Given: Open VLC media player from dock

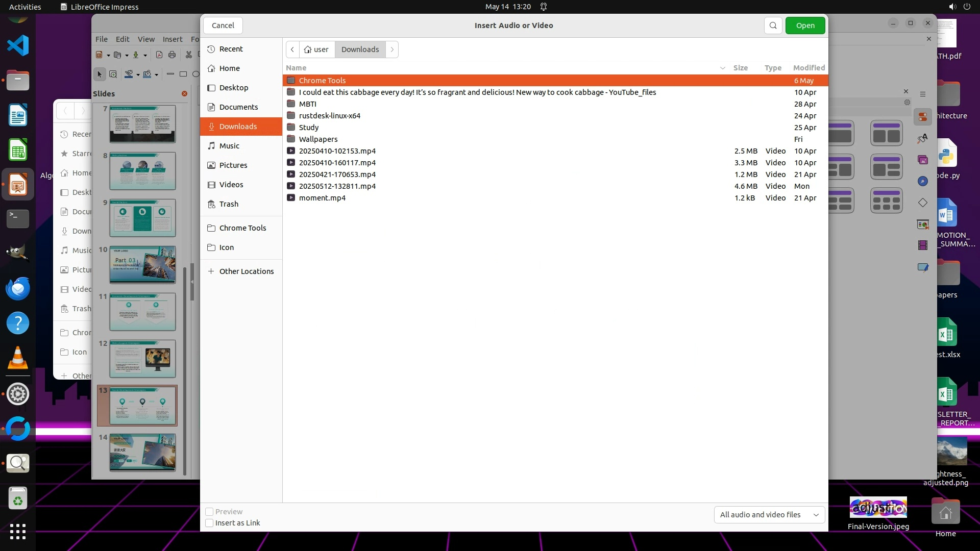Looking at the screenshot, I should pyautogui.click(x=18, y=358).
